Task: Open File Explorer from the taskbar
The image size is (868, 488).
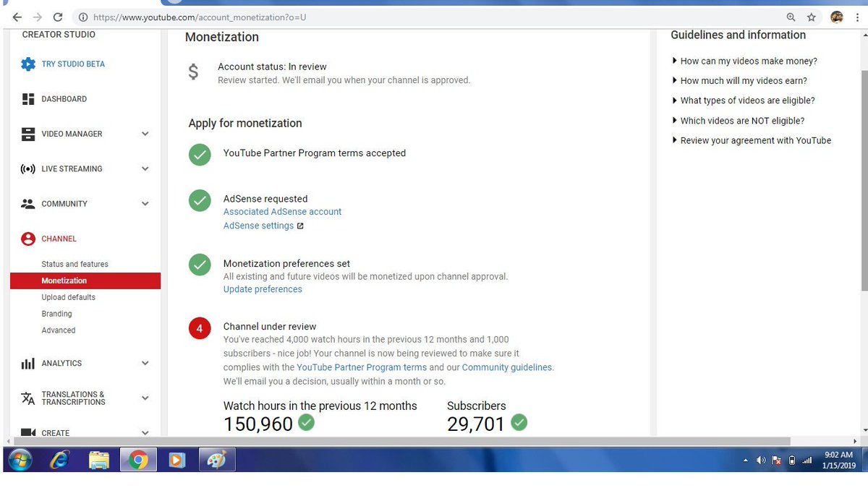Action: [x=99, y=460]
